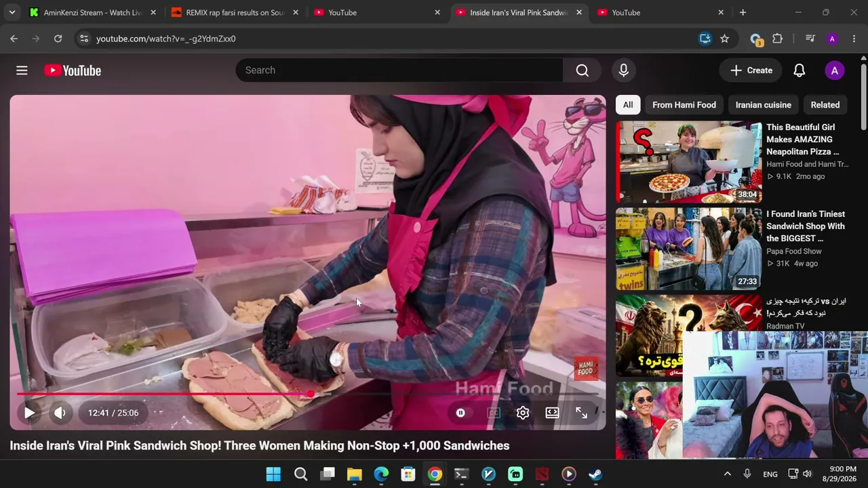Open a new browser tab
This screenshot has width=868, height=488.
click(743, 12)
